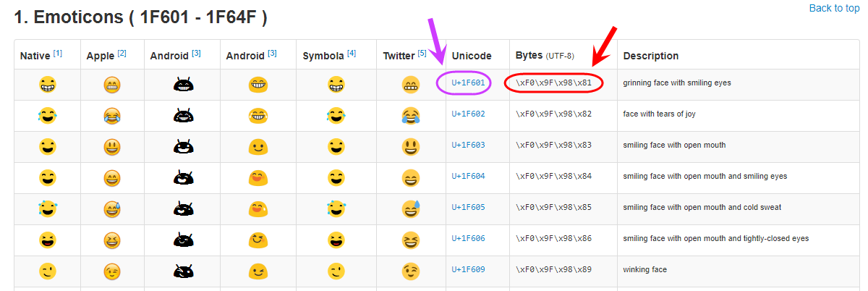Image resolution: width=868 pixels, height=291 pixels.
Task: Click the Twitter emoji for the tightly-closed eyes face
Action: point(411,240)
